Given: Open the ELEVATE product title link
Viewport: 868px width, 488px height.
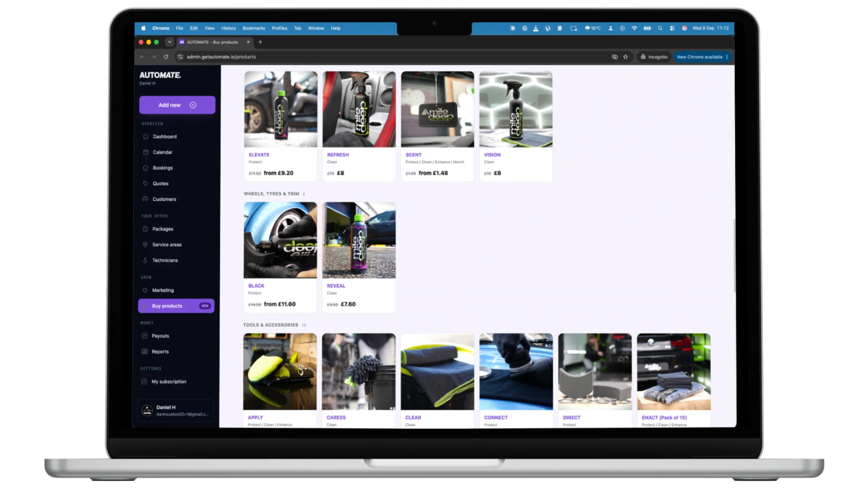Looking at the screenshot, I should tap(259, 155).
